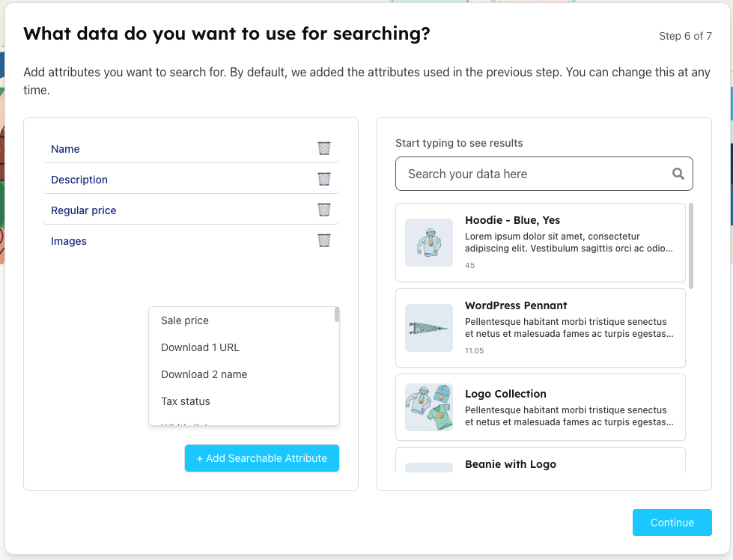Select Sale price from the dropdown list
The image size is (733, 560).
(185, 320)
